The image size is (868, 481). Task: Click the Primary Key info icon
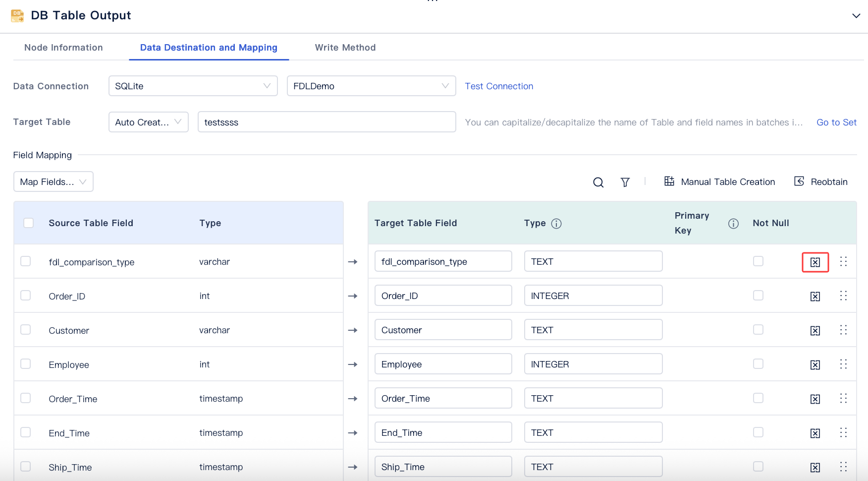(x=733, y=223)
